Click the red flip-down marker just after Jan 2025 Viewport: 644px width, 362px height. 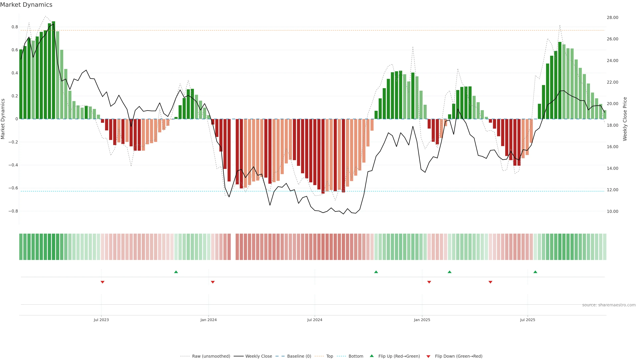click(429, 282)
